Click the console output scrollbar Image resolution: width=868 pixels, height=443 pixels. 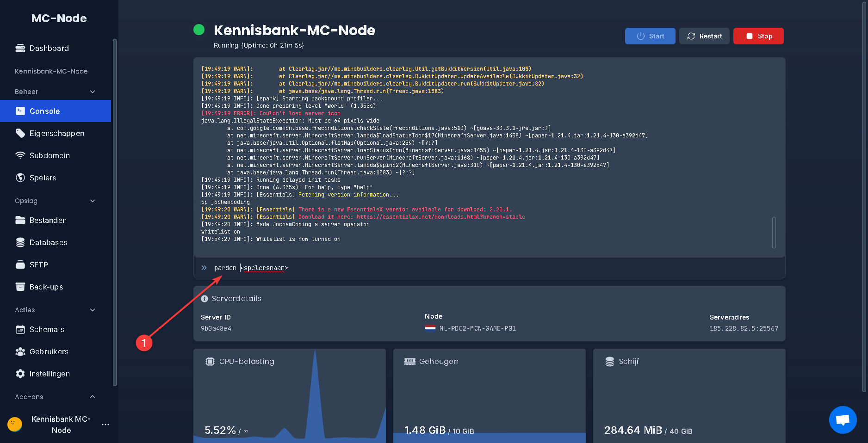[x=774, y=232]
